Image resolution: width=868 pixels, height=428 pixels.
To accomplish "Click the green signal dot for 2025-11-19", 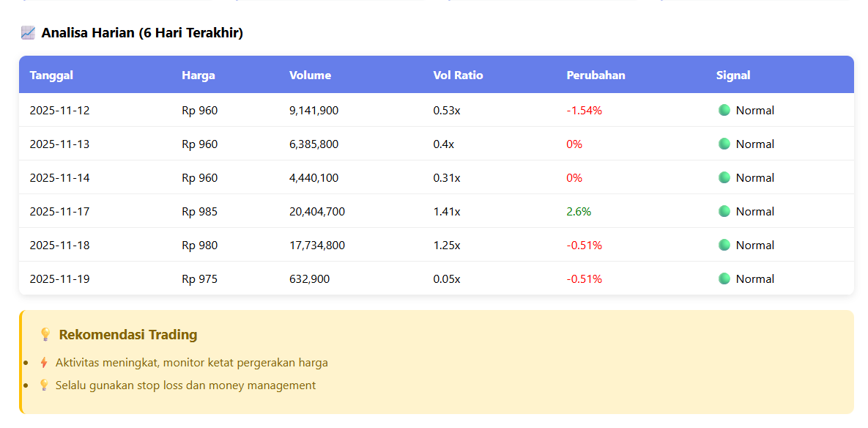I will [x=724, y=278].
